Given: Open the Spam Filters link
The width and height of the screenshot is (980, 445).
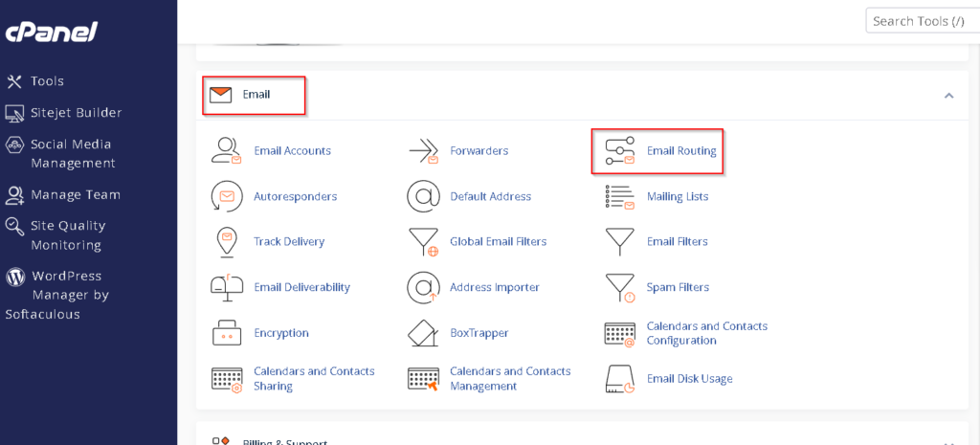Looking at the screenshot, I should tap(679, 287).
